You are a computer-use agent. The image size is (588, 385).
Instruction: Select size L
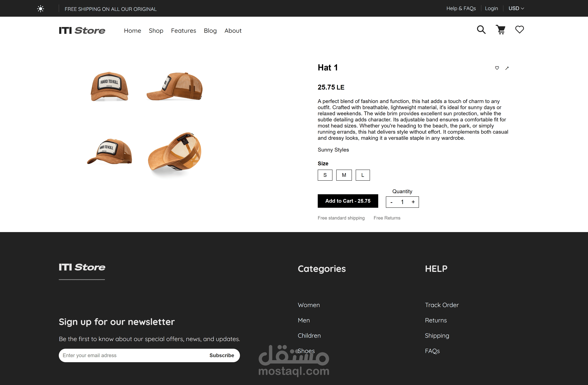(x=363, y=175)
